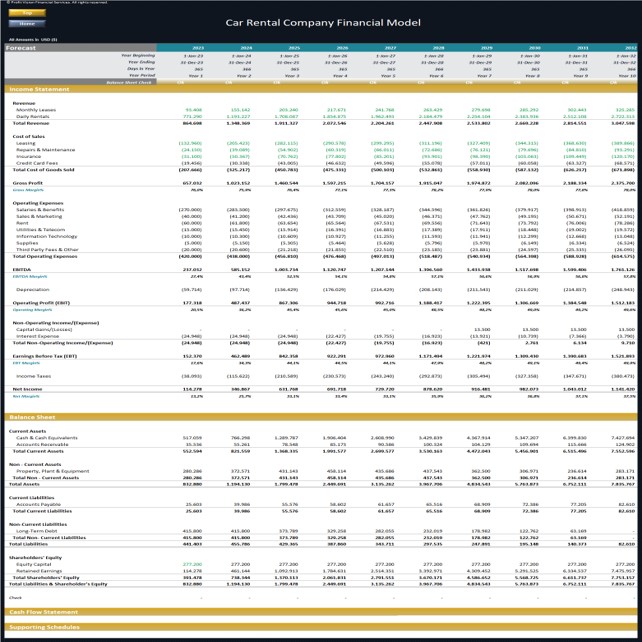Select the Accounts Payable row label
The image size is (642, 642).
pos(38,504)
